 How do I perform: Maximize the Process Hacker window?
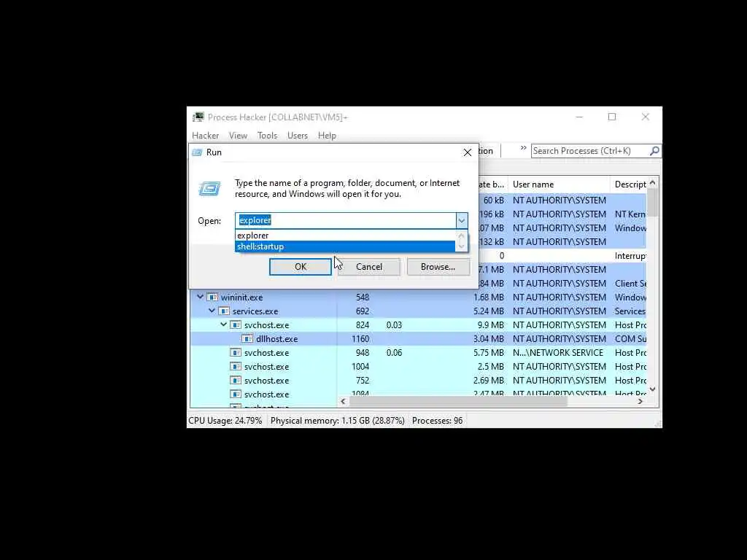pyautogui.click(x=612, y=117)
